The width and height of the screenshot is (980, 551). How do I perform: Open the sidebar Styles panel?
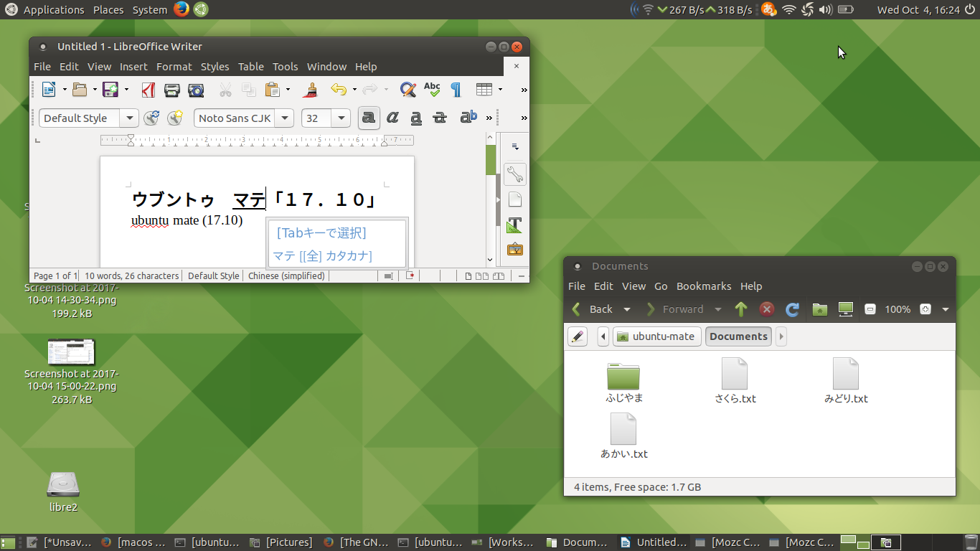point(514,225)
